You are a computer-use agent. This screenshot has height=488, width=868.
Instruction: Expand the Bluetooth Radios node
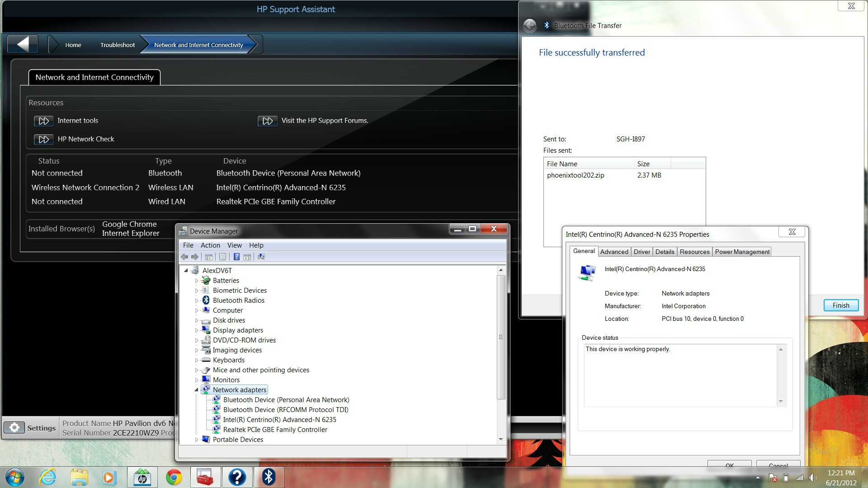(196, 300)
